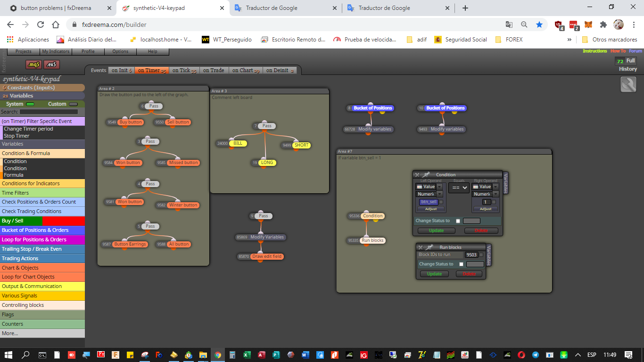644x362 pixels.
Task: Click the .mq5 export icon
Action: (33, 65)
